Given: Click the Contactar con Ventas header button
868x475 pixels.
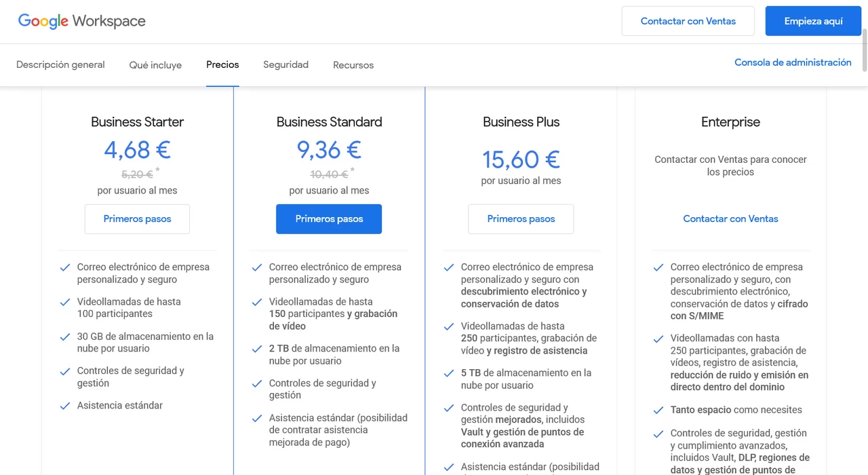Looking at the screenshot, I should coord(688,21).
